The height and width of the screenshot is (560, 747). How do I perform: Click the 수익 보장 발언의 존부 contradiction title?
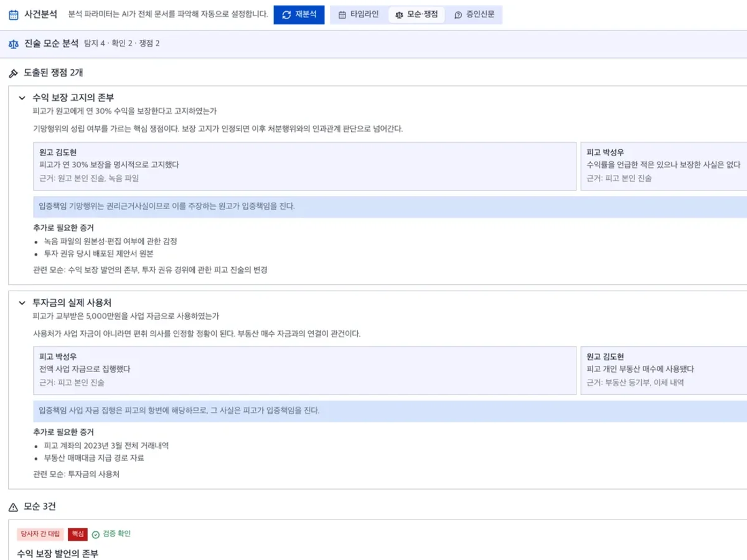57,554
